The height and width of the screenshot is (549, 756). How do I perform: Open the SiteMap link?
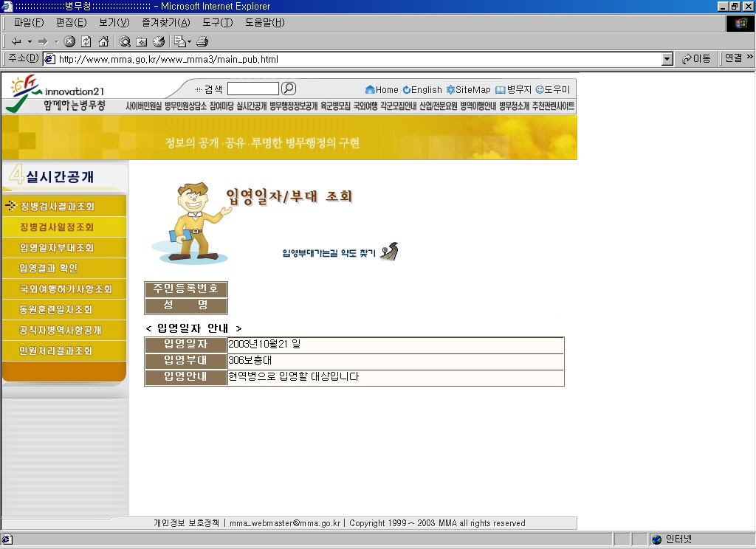point(468,89)
